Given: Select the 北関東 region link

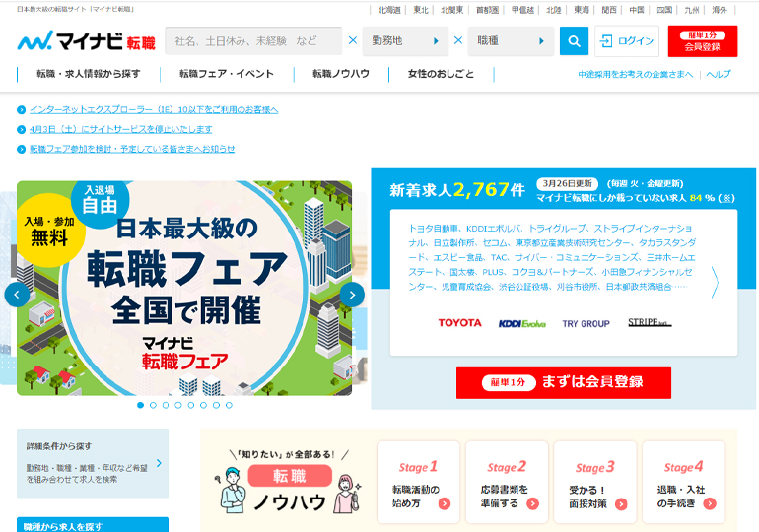Looking at the screenshot, I should point(451,10).
